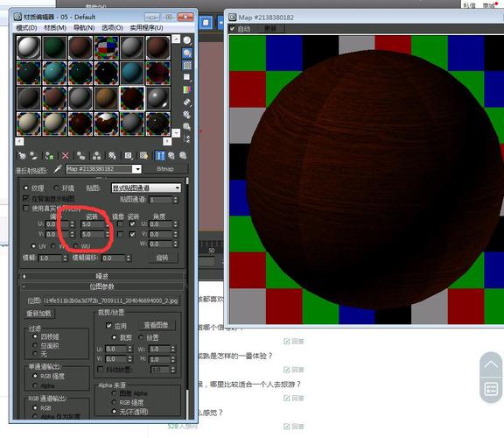
Task: Click the Make Material Copy icon
Action: (x=80, y=156)
